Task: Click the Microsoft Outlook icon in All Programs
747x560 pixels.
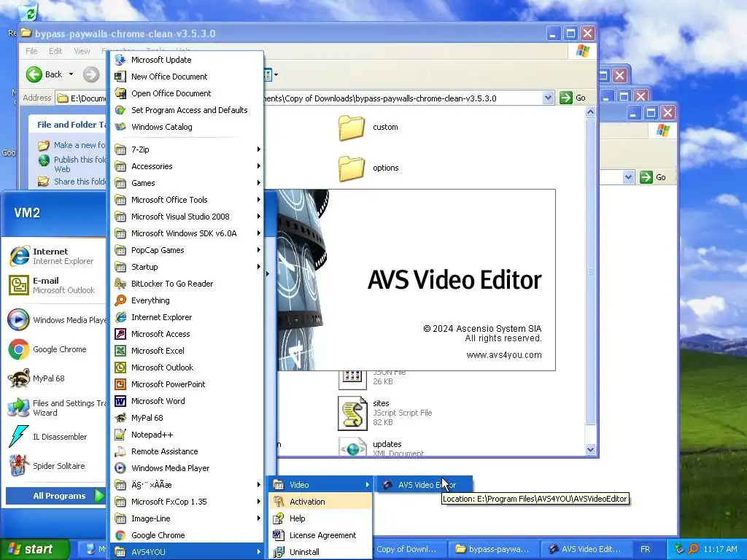Action: [120, 367]
